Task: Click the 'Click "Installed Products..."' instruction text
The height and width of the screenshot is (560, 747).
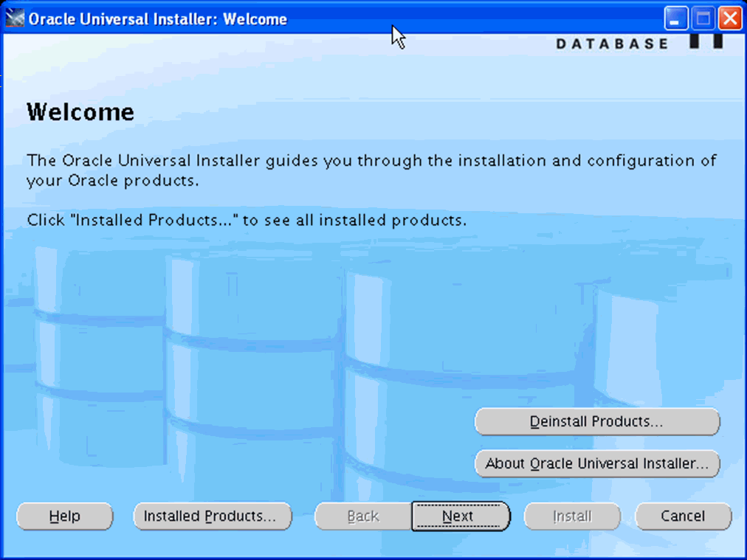Action: point(247,220)
